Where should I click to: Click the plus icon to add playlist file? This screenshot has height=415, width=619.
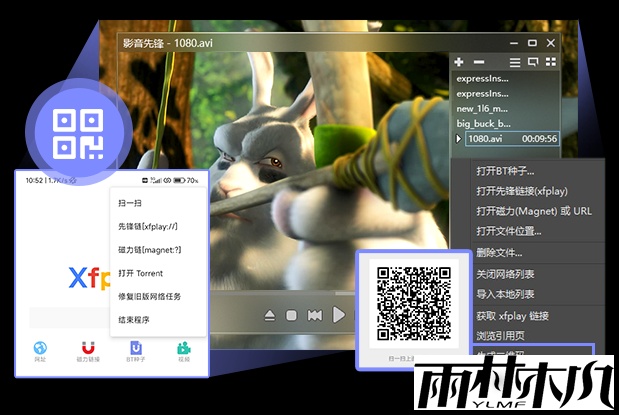tap(459, 62)
